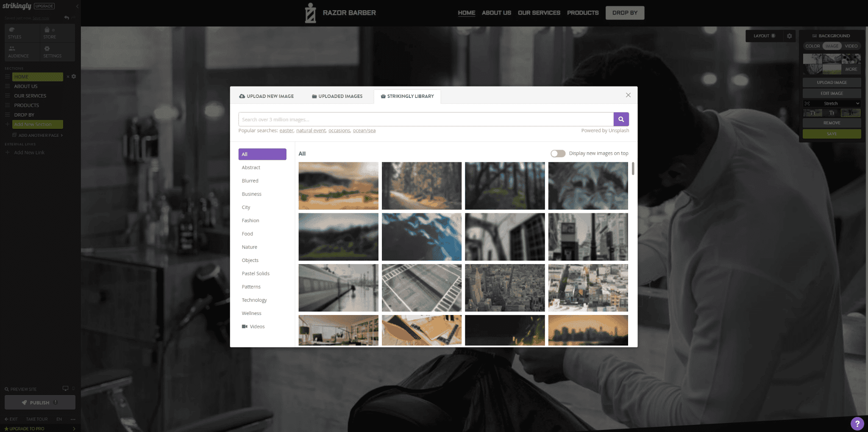Select COLOR background type
Viewport: 868px width, 432px height.
pyautogui.click(x=812, y=46)
